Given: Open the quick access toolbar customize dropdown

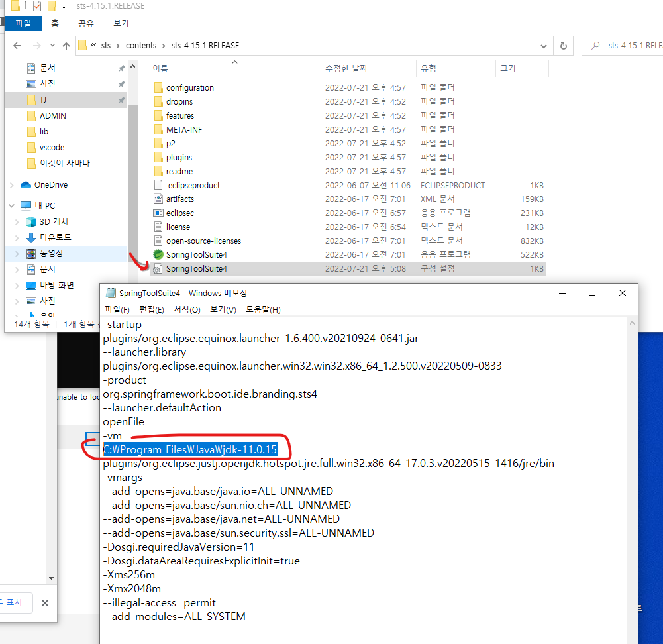Looking at the screenshot, I should tap(64, 7).
